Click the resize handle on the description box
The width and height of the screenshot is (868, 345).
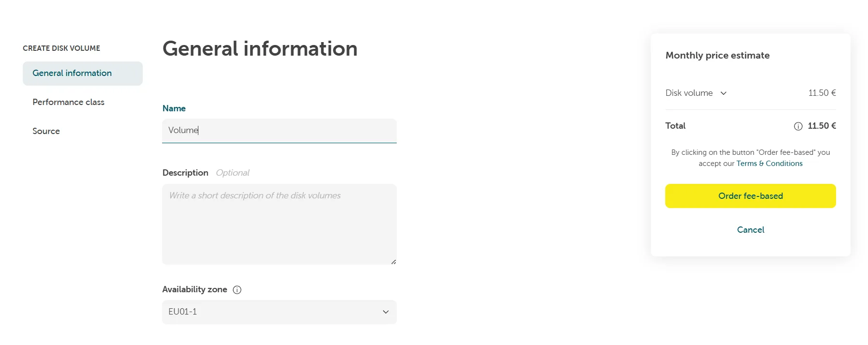coord(393,262)
